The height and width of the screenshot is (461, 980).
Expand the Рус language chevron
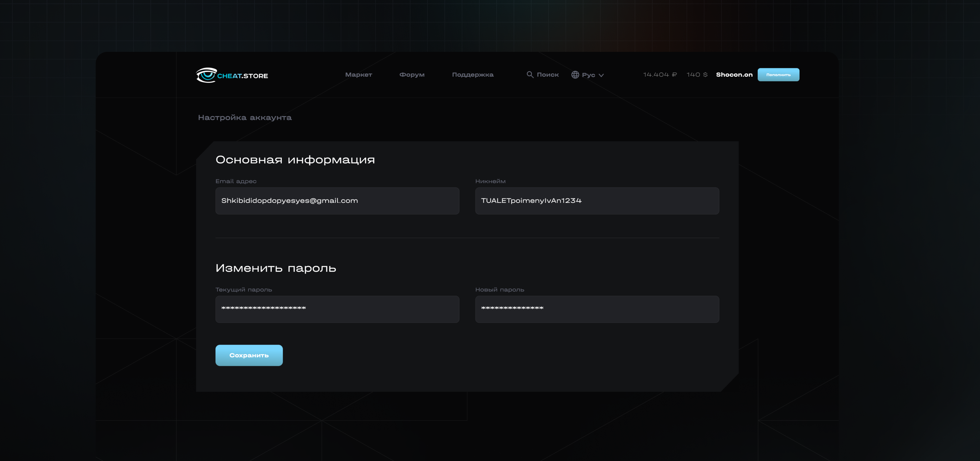601,75
